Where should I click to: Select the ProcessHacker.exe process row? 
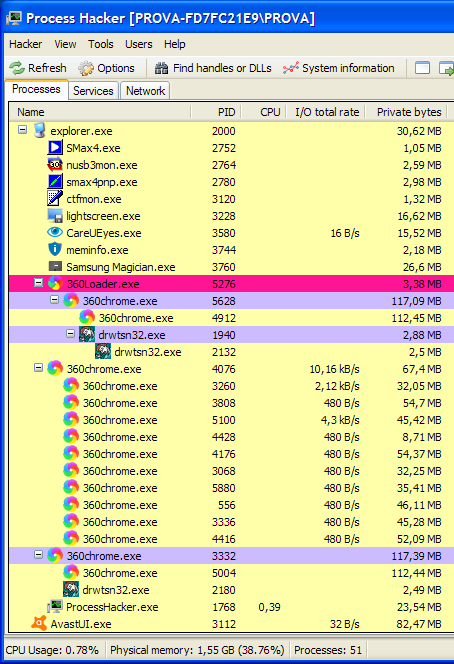pos(231,607)
